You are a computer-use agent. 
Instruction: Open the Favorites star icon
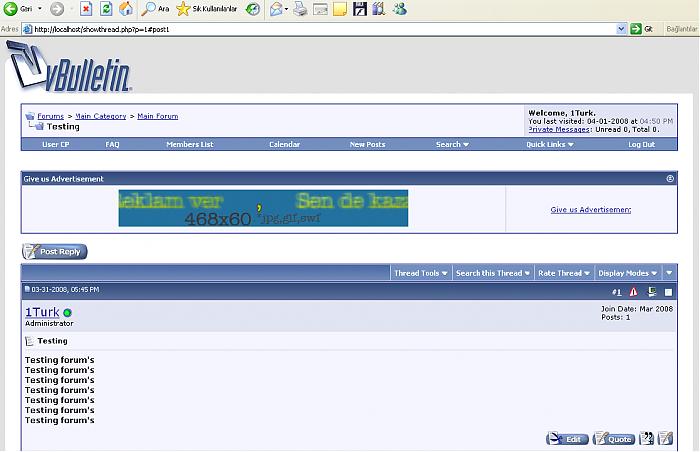point(183,9)
